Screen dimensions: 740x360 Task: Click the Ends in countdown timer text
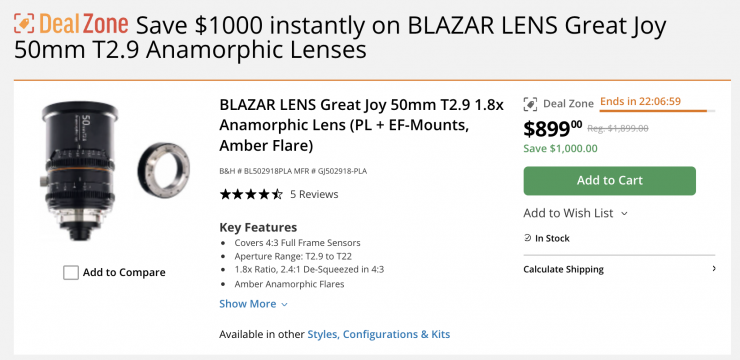[640, 101]
